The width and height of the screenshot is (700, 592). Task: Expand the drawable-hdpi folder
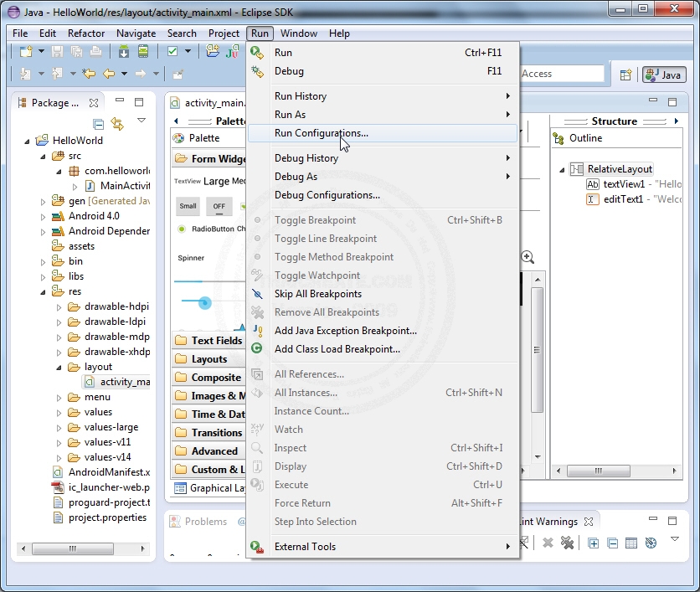click(x=60, y=306)
